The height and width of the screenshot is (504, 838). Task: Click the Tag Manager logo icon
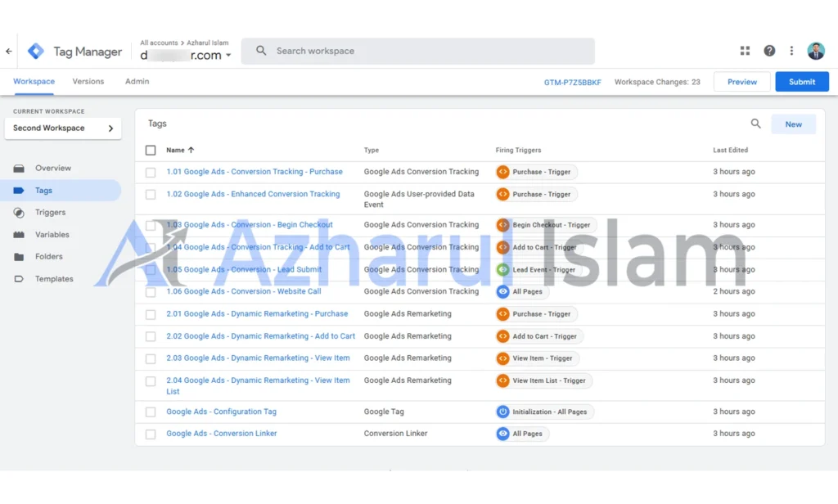click(36, 52)
